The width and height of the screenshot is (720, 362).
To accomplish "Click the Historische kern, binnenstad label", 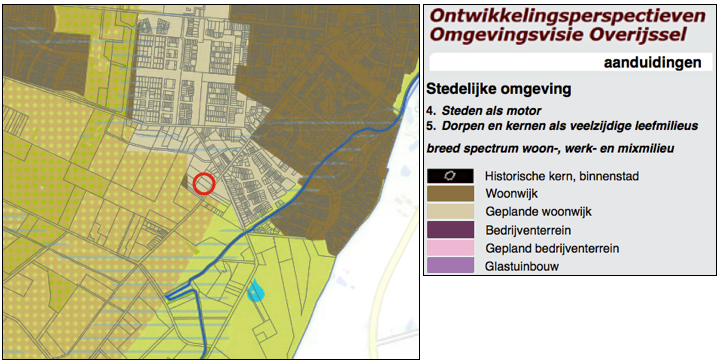I will (562, 176).
